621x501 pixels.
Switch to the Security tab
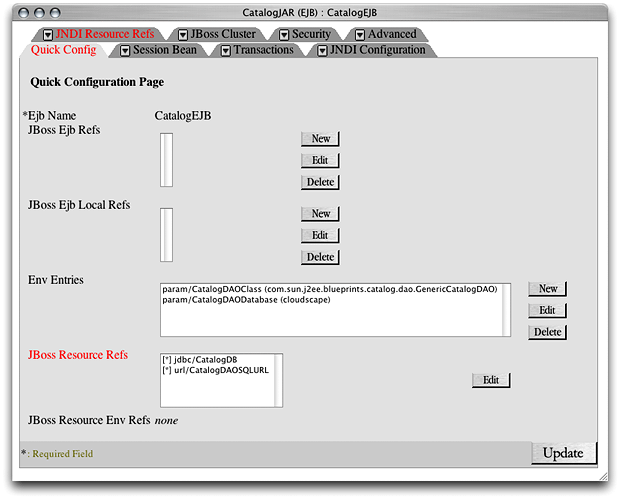[x=311, y=34]
